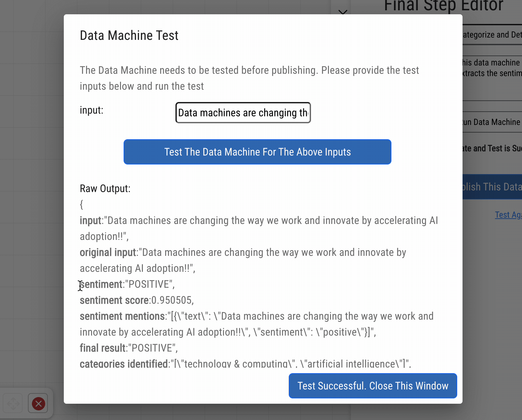Click inside the test input text field
The width and height of the screenshot is (522, 420).
tap(243, 113)
